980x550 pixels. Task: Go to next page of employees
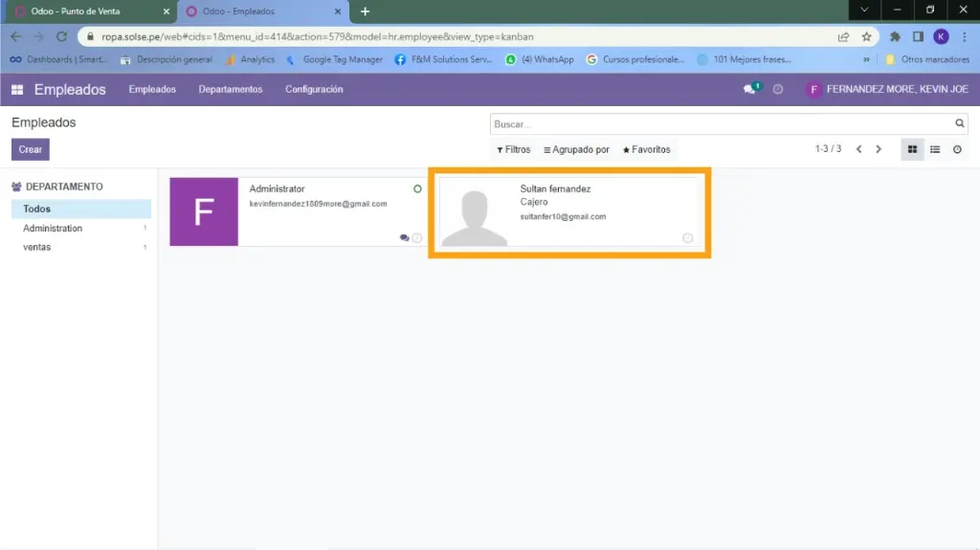(x=879, y=150)
